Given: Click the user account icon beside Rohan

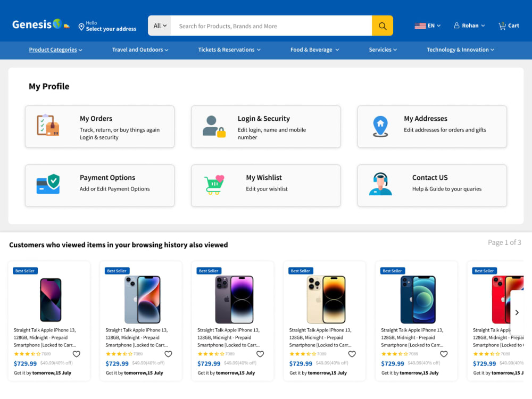Looking at the screenshot, I should tap(456, 26).
